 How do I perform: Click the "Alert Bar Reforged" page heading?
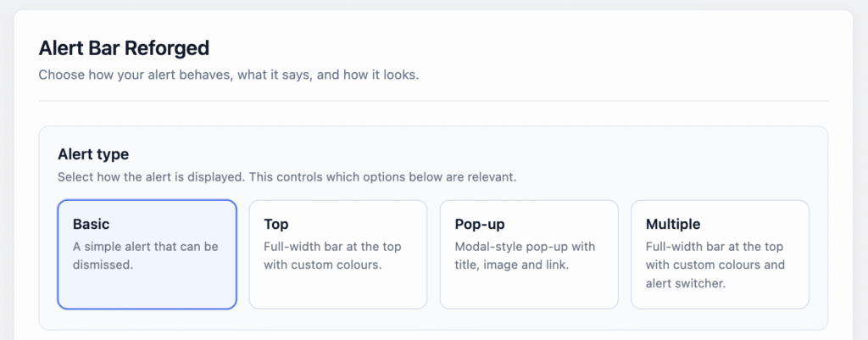(124, 48)
